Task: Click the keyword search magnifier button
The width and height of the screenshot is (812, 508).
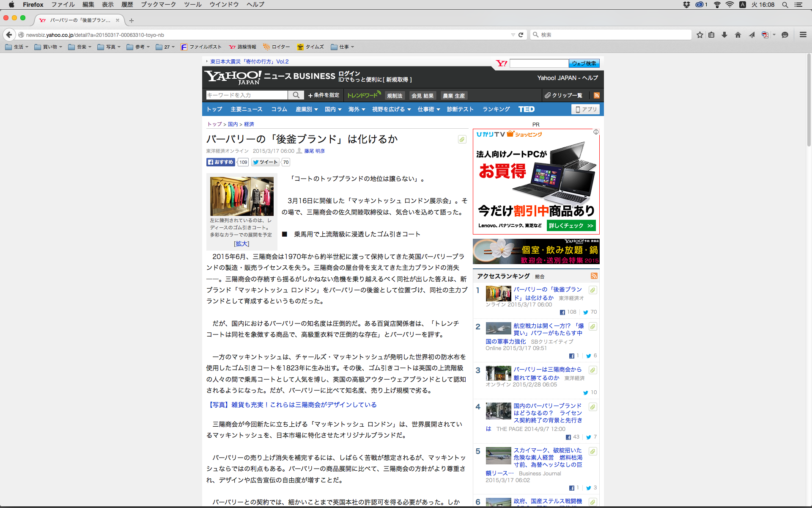Action: pos(296,95)
